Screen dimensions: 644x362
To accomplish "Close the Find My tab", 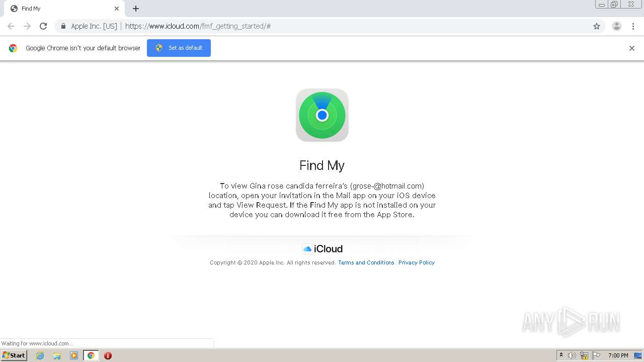I will pos(117,9).
